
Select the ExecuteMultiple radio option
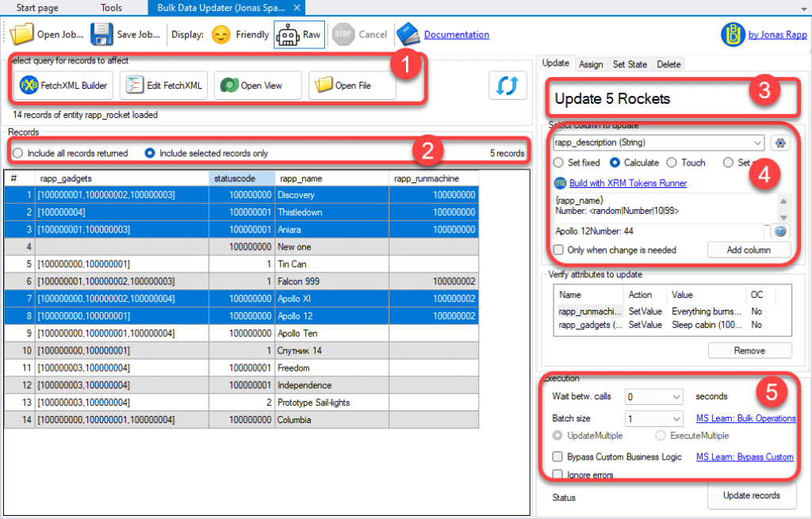point(661,436)
